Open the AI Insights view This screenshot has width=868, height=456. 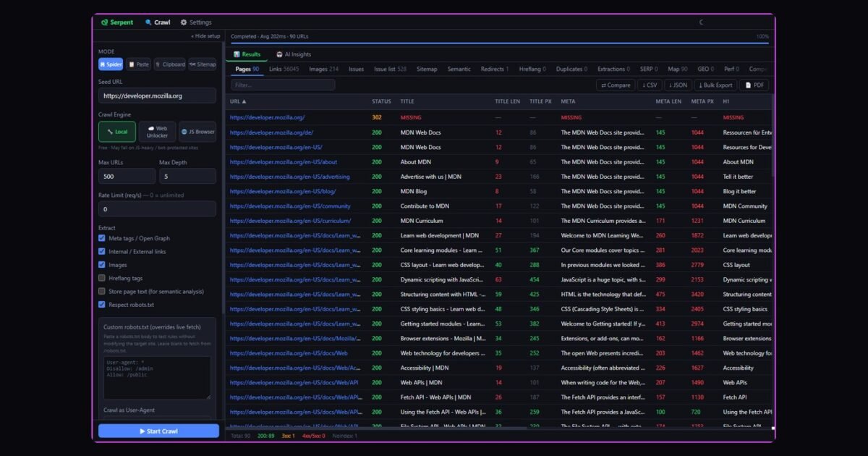(294, 54)
